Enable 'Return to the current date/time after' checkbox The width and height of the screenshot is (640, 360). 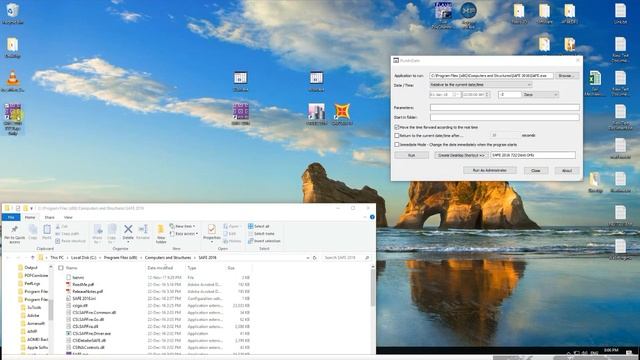tap(397, 136)
